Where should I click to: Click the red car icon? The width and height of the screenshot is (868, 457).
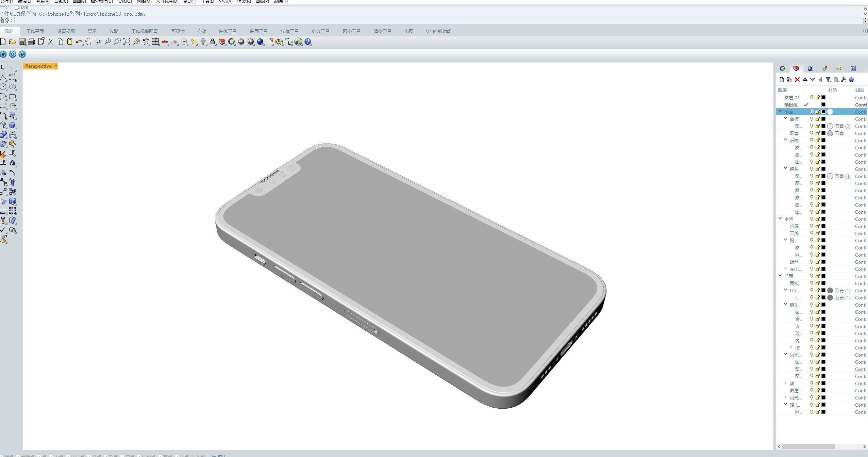tap(165, 42)
